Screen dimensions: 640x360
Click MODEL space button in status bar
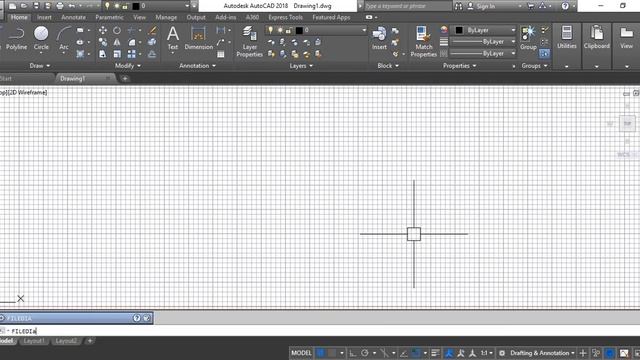[x=301, y=353]
